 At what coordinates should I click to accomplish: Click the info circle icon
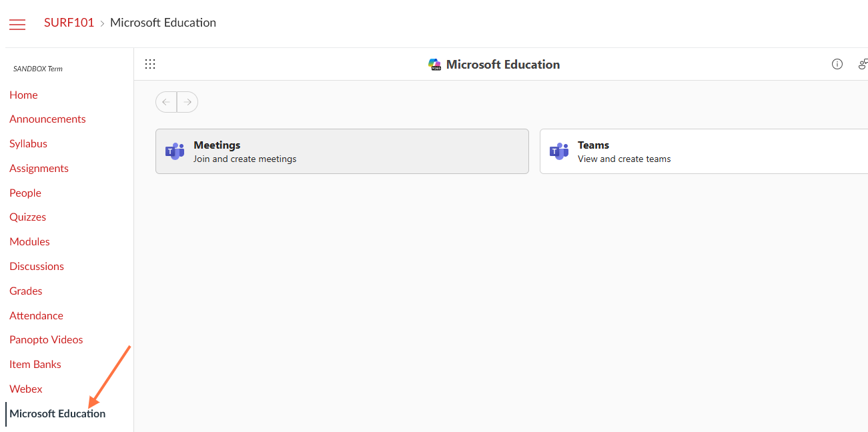(837, 64)
